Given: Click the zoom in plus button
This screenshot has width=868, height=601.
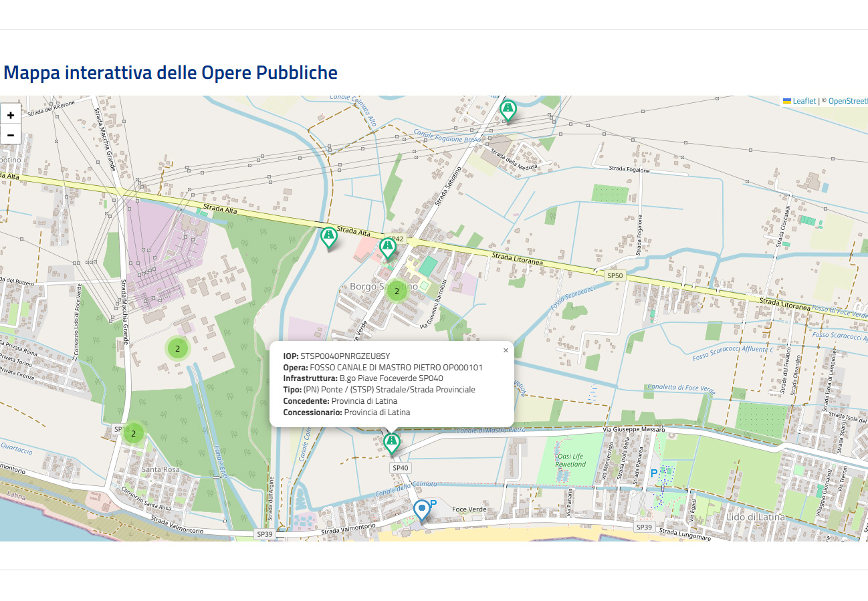Looking at the screenshot, I should (x=11, y=114).
